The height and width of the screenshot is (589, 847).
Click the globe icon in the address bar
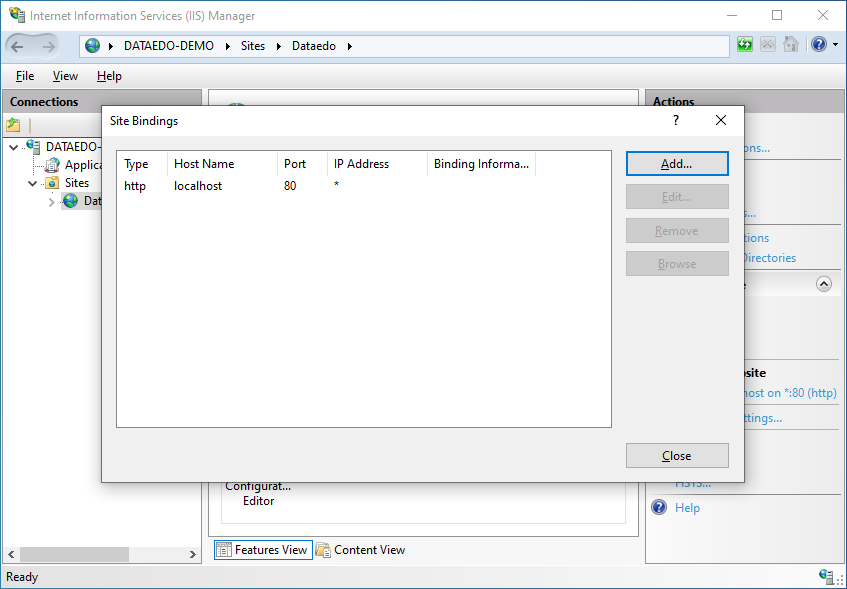click(x=93, y=46)
